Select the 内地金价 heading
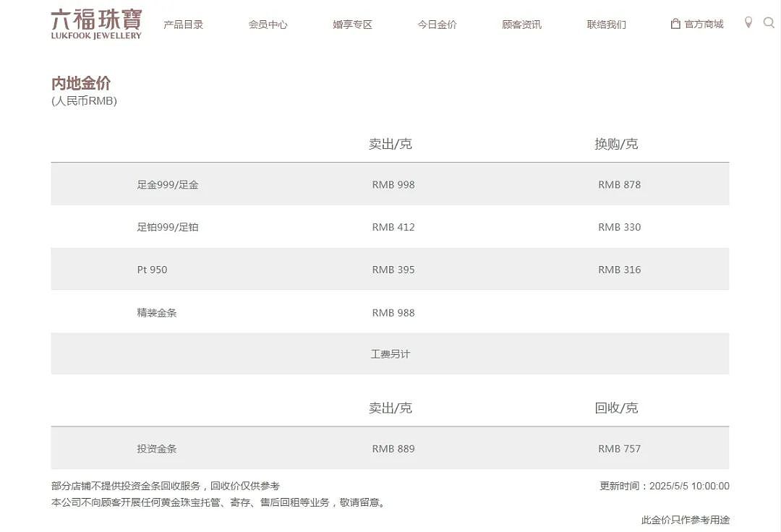The width and height of the screenshot is (781, 532). [81, 83]
